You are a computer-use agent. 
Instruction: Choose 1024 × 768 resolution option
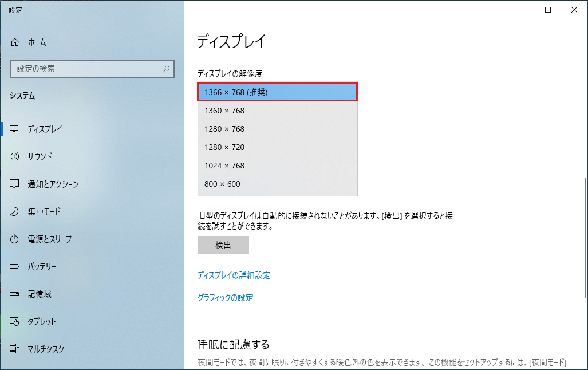tap(277, 166)
